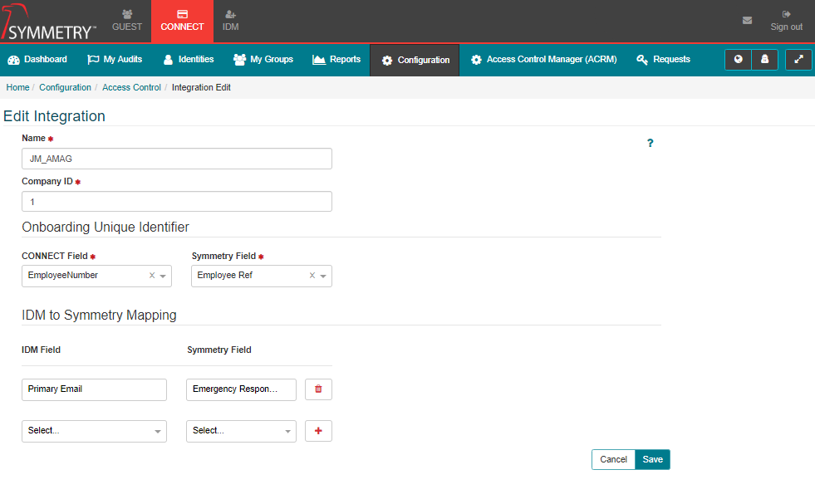Image resolution: width=815 pixels, height=504 pixels.
Task: Edit the Company ID field
Action: (177, 202)
